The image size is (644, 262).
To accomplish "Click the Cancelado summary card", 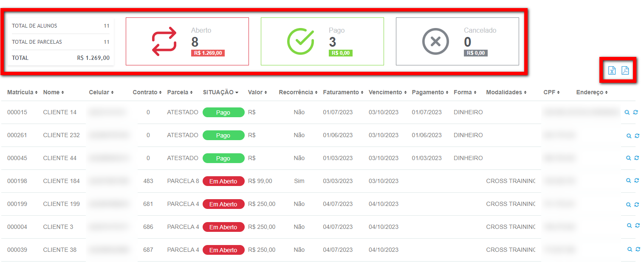I will [457, 42].
